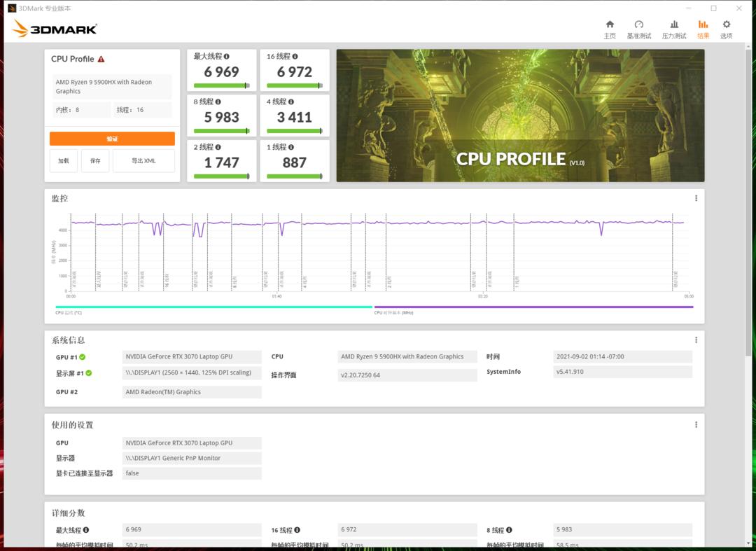Click the 3DMark app icon in title bar

pos(12,8)
